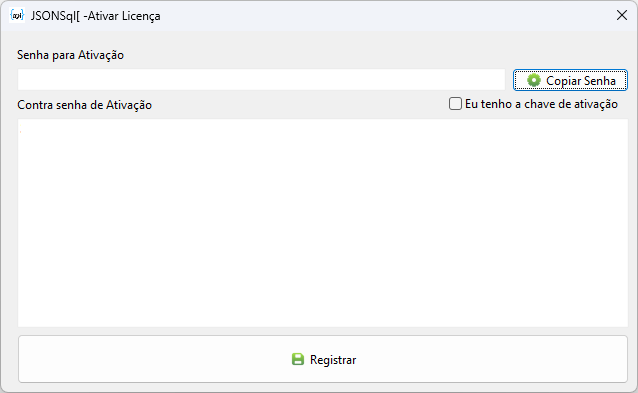Click the green gear icon beside Copiar Senha
The height and width of the screenshot is (393, 638).
(533, 81)
